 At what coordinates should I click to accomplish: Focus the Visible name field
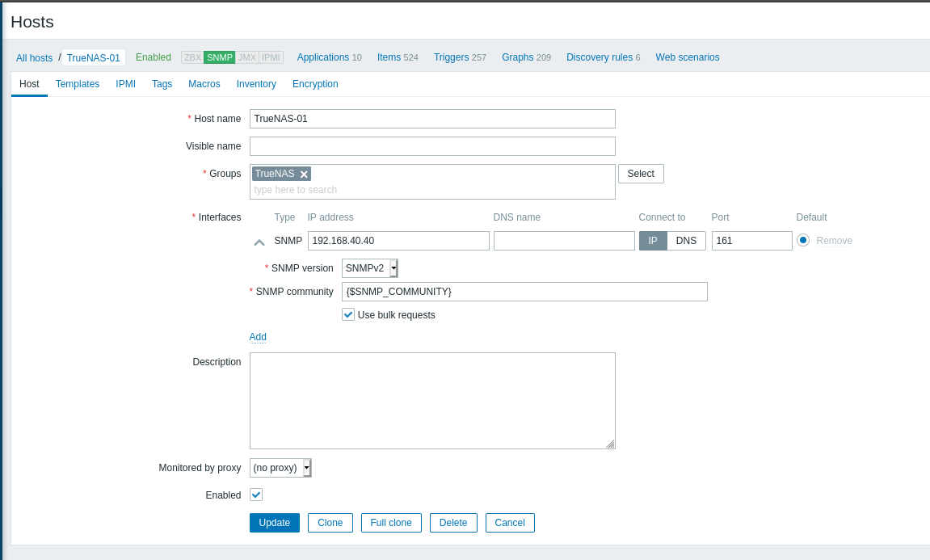(432, 146)
